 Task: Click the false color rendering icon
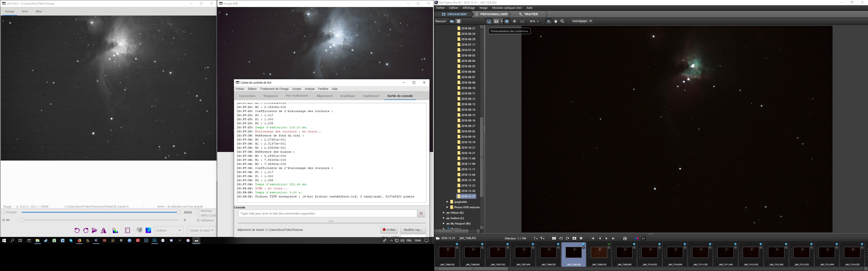pos(148,231)
